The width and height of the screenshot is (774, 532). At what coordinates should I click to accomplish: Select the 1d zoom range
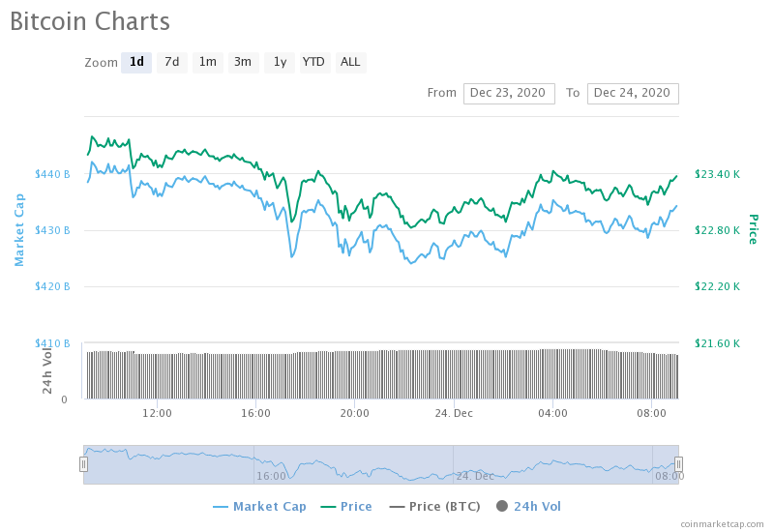pyautogui.click(x=136, y=62)
